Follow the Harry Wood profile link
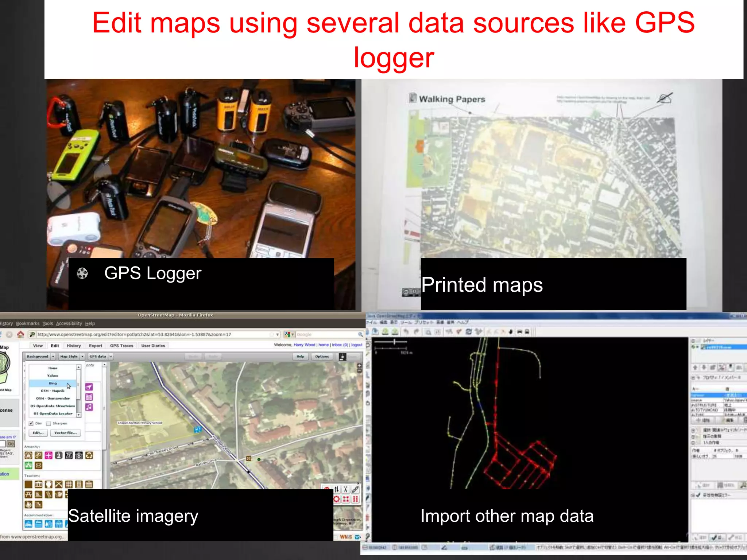747x560 pixels. (x=304, y=345)
